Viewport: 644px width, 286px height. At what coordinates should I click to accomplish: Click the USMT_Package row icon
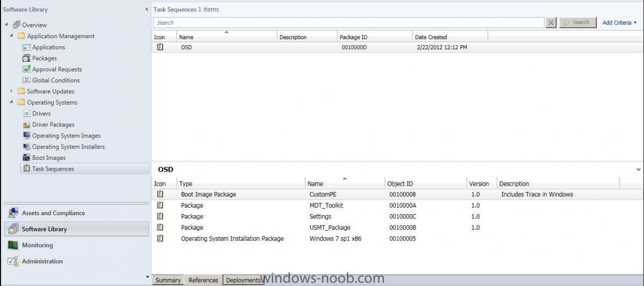click(159, 228)
